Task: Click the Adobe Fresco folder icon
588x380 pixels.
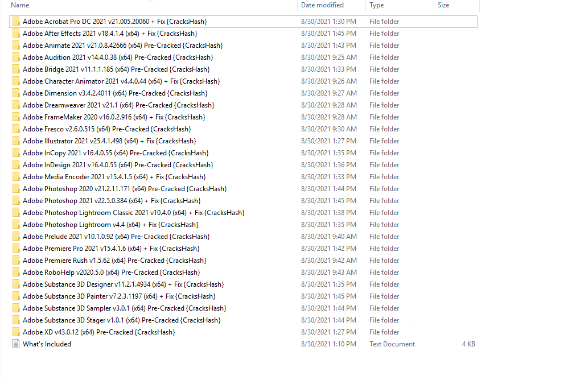Action: [x=16, y=129]
